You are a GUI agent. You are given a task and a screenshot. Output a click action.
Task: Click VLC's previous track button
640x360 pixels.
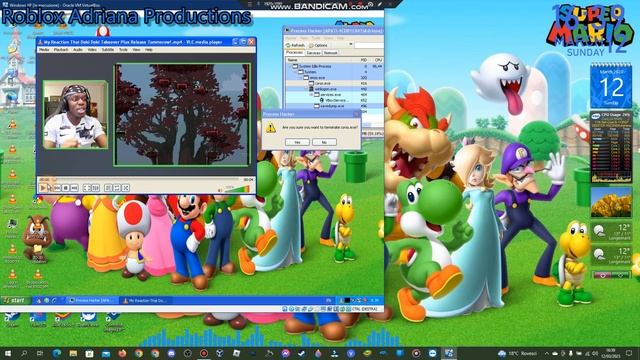(57, 188)
